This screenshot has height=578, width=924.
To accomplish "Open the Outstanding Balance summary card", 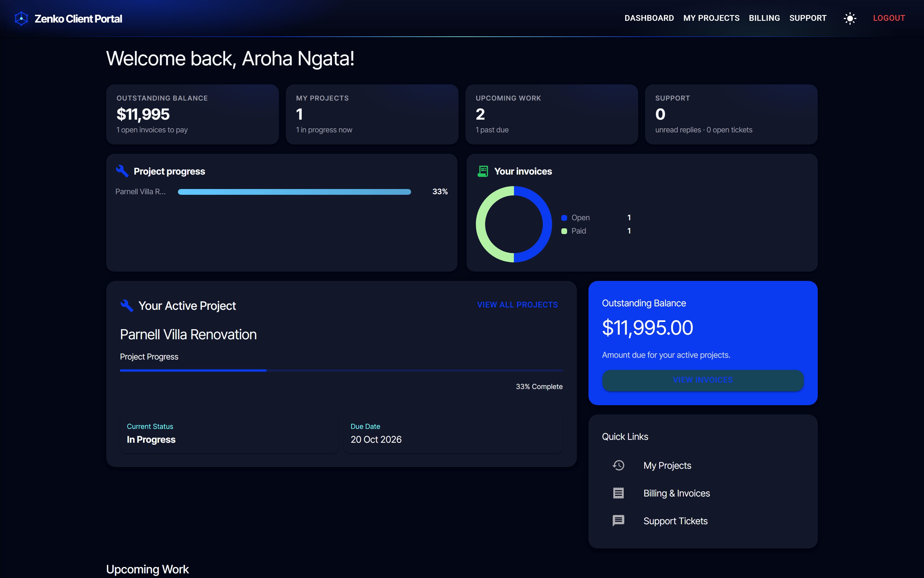I will tap(192, 114).
